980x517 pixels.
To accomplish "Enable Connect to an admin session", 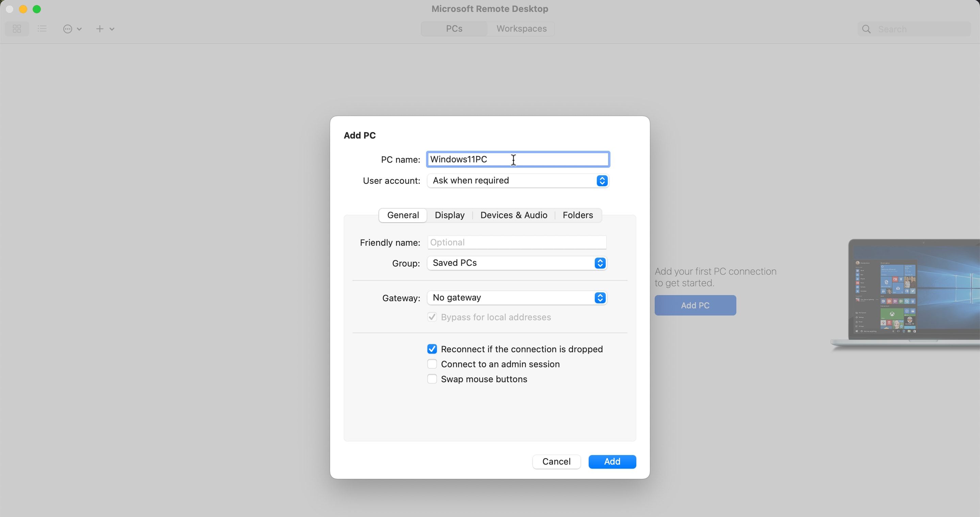I will point(432,364).
